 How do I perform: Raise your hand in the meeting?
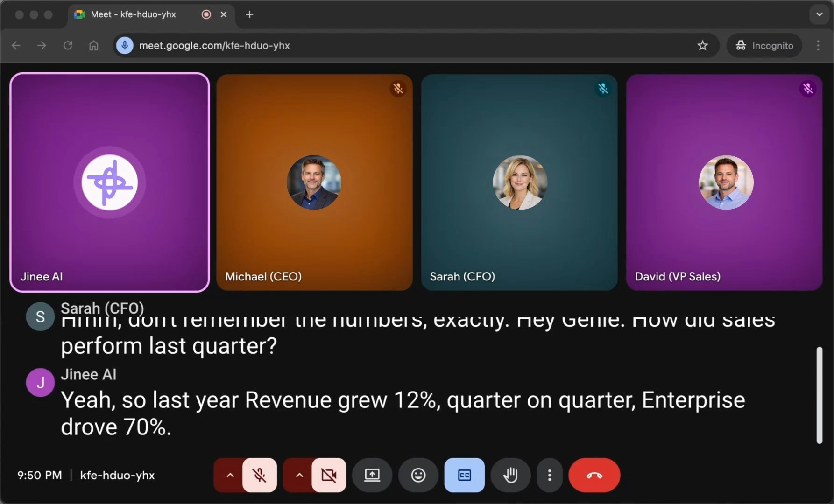(510, 475)
